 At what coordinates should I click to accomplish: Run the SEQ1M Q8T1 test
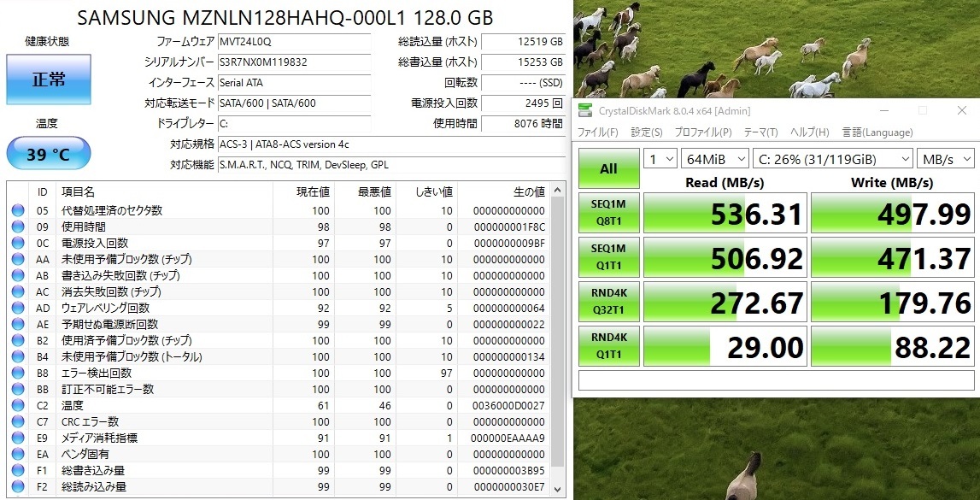pyautogui.click(x=608, y=213)
